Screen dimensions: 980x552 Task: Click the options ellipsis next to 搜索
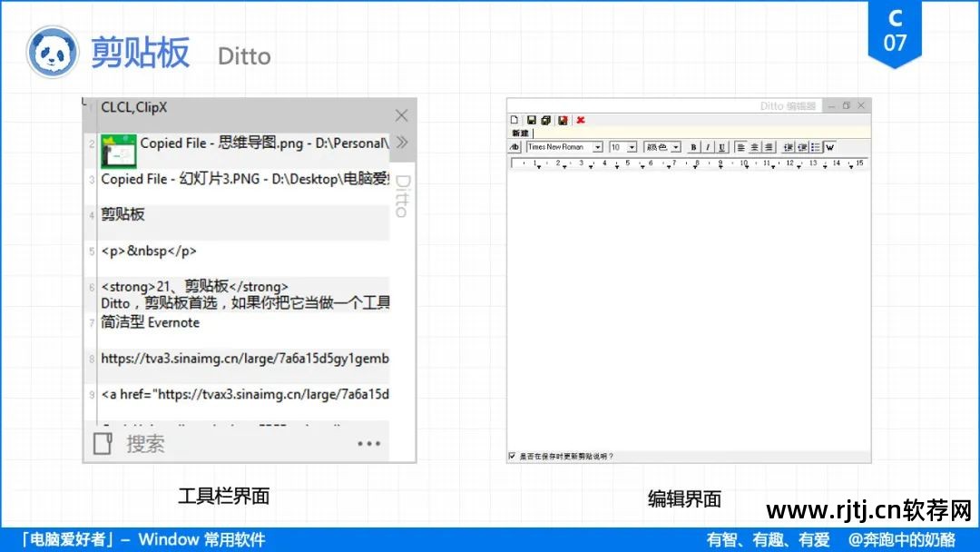click(x=369, y=442)
